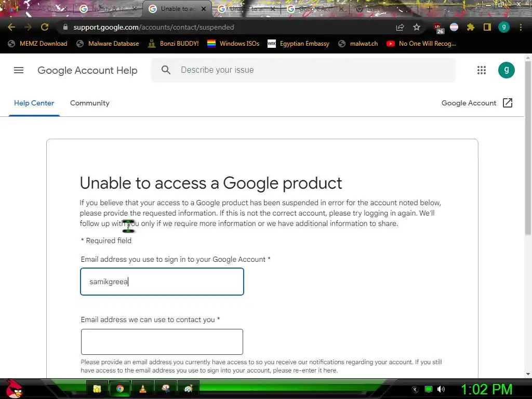Screen dimensions: 532x399
Task: Open Paint from the taskbar
Action: tap(188, 389)
